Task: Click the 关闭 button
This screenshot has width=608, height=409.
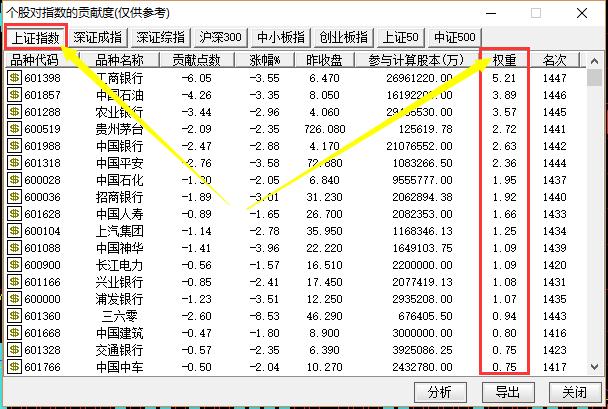Action: tap(575, 392)
